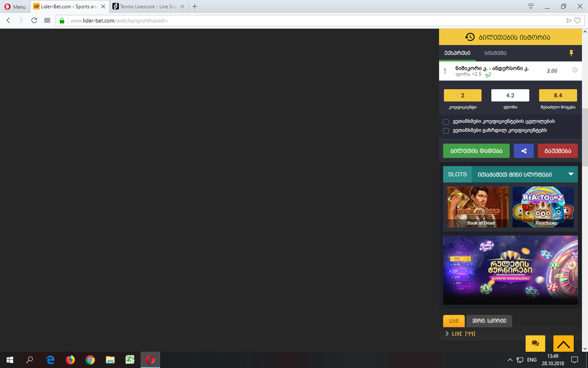Check ვეთანხმები გაზრდილ კოეფიციენტებს checkbox
Viewport: 588px width, 368px height.
pos(446,131)
